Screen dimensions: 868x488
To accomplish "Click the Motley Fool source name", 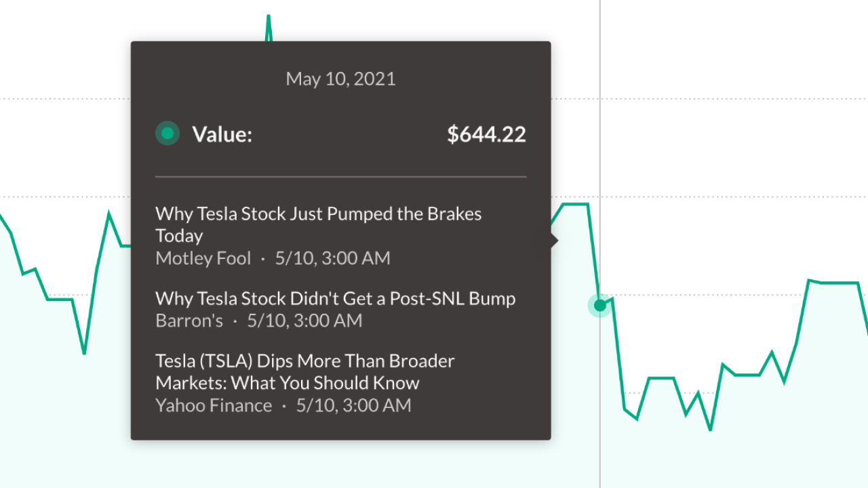I will pyautogui.click(x=203, y=258).
